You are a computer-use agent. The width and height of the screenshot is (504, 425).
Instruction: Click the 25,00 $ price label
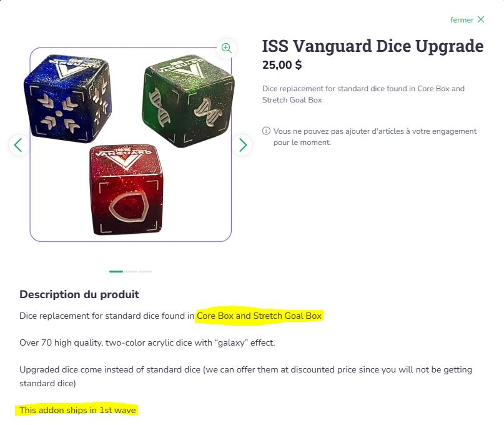pyautogui.click(x=282, y=65)
